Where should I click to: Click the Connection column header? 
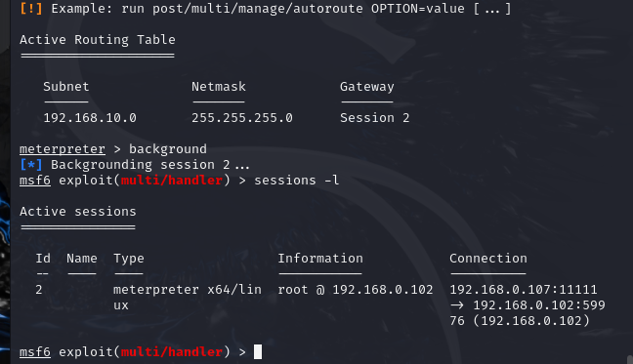(x=488, y=259)
